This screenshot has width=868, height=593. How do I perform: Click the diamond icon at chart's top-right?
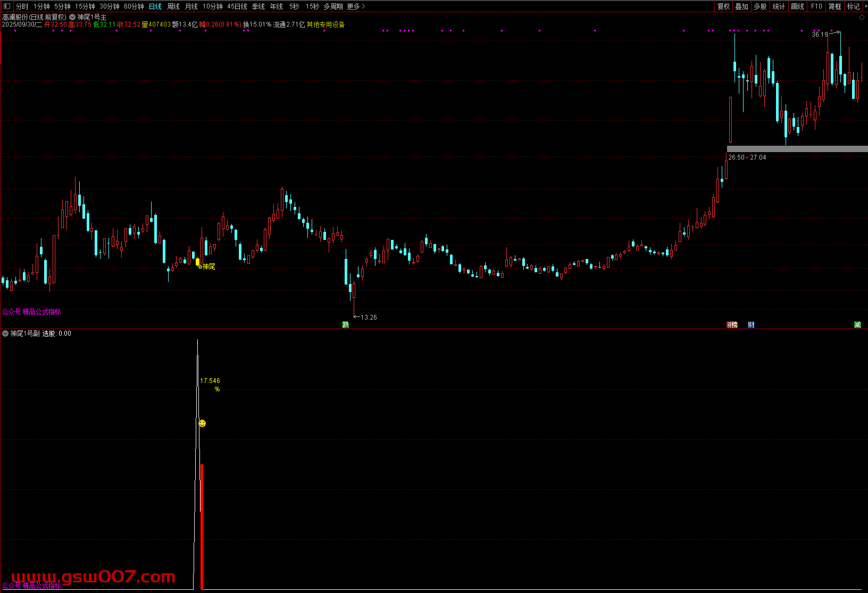pos(862,18)
